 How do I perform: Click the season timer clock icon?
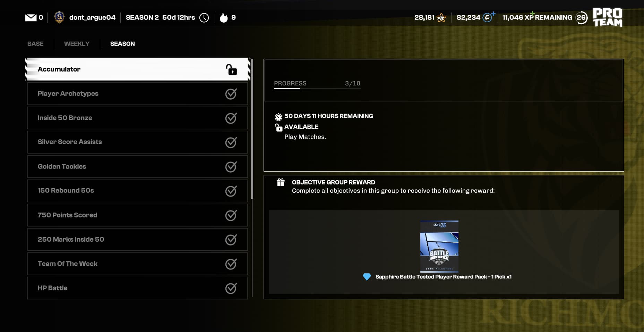point(204,18)
